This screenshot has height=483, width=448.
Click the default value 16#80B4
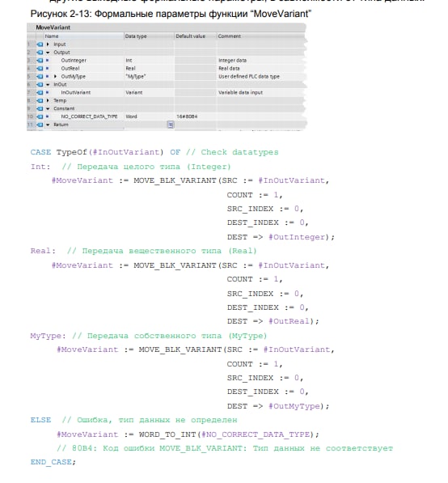pyautogui.click(x=187, y=117)
